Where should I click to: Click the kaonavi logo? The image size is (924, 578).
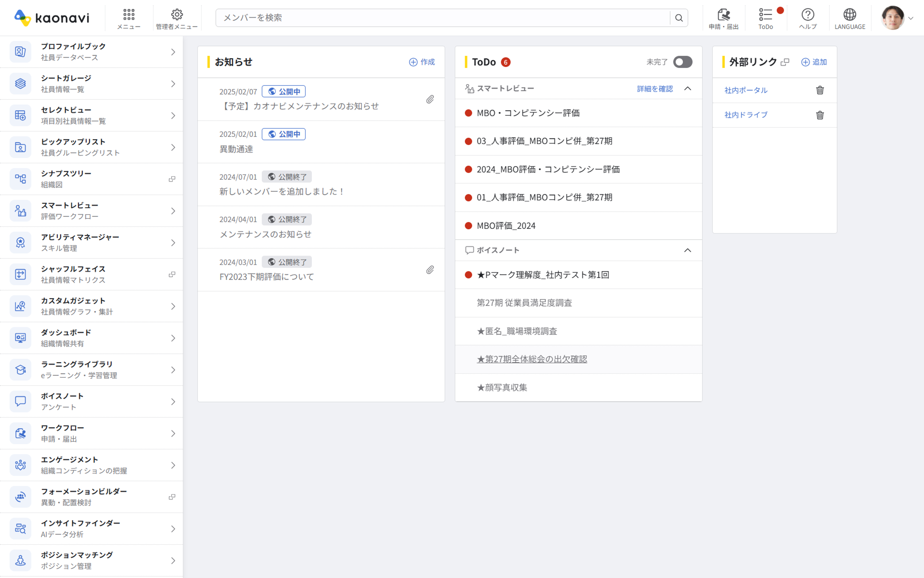click(52, 18)
